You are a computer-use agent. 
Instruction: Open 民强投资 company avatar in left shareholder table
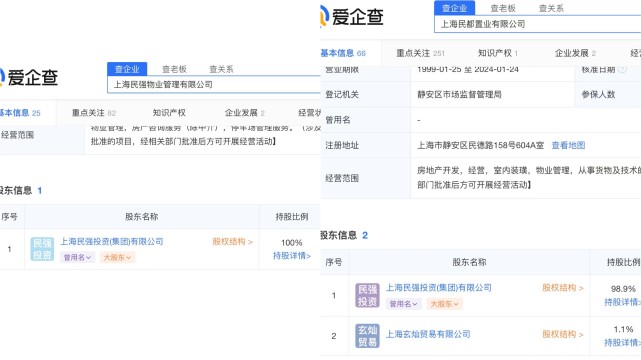pos(42,249)
